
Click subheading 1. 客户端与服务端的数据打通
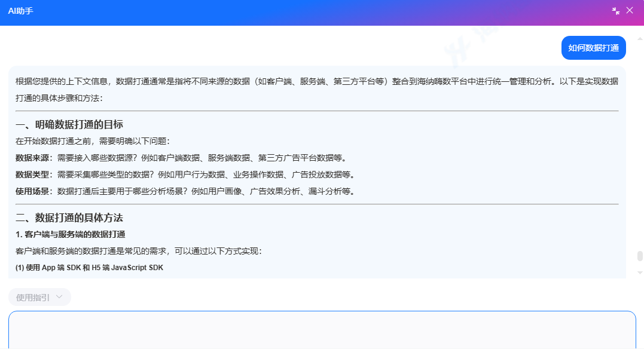click(70, 234)
